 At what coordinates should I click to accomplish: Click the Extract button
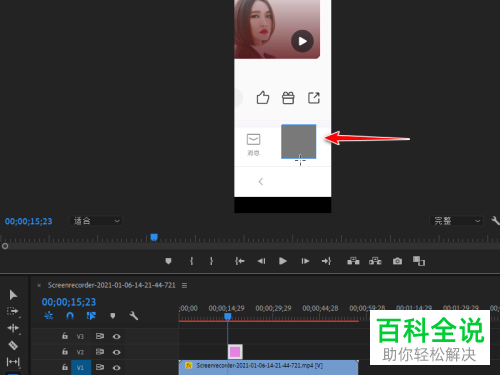[x=375, y=261]
